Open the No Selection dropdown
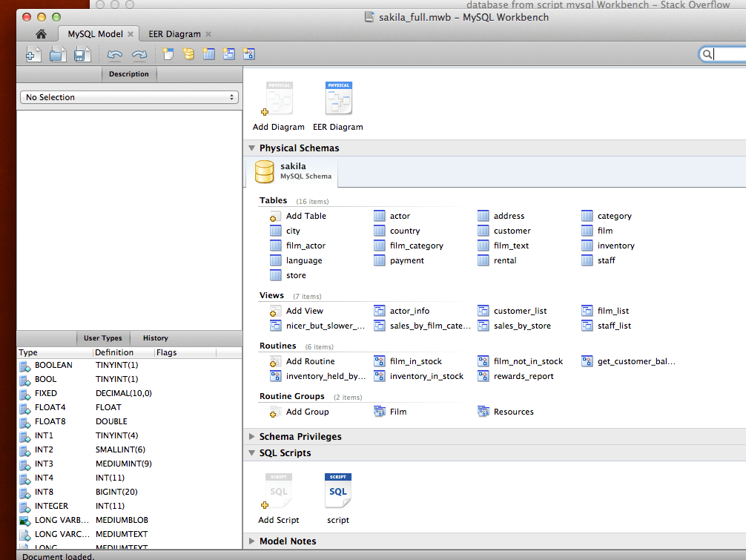 (x=129, y=97)
